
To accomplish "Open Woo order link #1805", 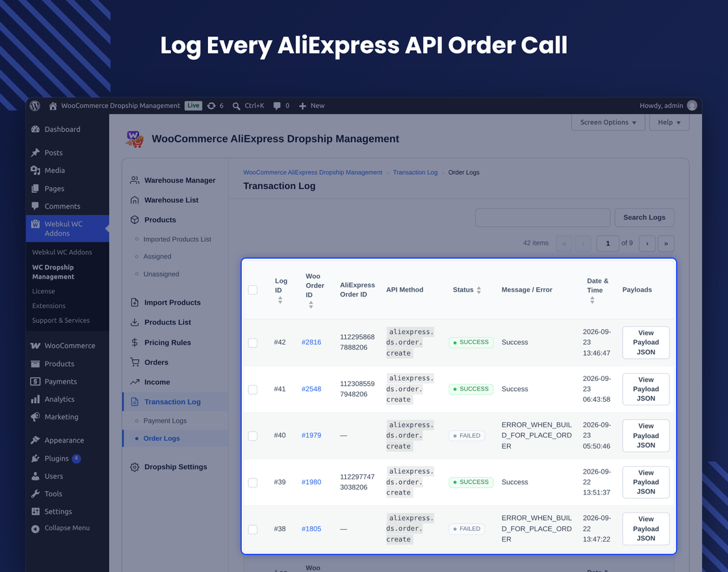I will 311,529.
